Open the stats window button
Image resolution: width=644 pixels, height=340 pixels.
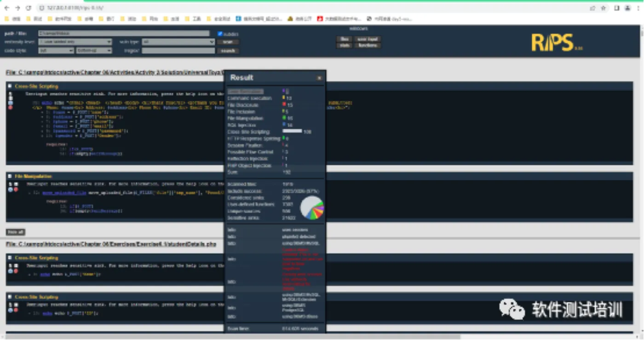pyautogui.click(x=345, y=46)
